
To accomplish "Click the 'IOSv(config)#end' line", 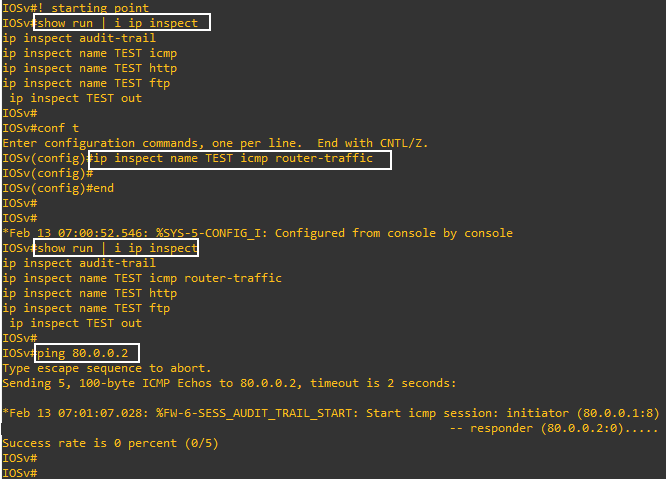I will (x=58, y=188).
